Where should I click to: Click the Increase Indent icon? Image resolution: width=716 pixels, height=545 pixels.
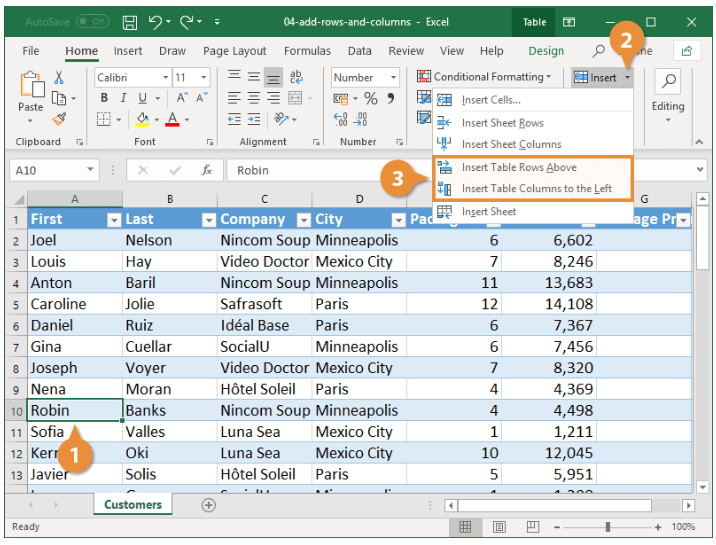click(x=254, y=119)
